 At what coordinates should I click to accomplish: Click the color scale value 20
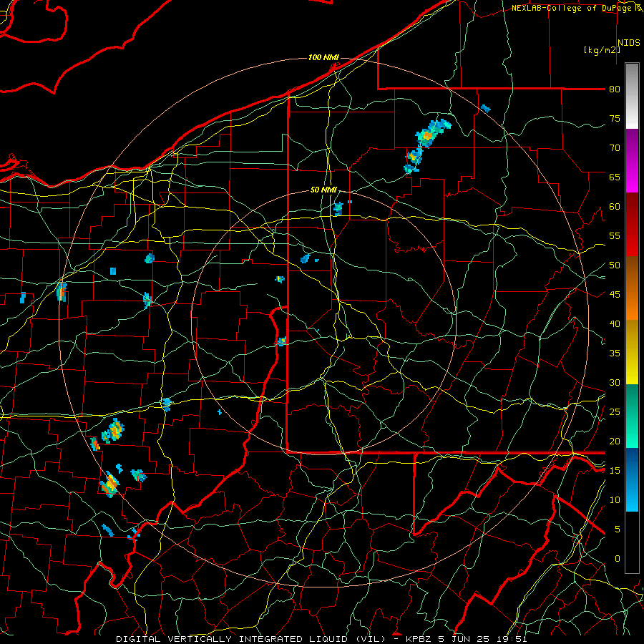pos(615,441)
